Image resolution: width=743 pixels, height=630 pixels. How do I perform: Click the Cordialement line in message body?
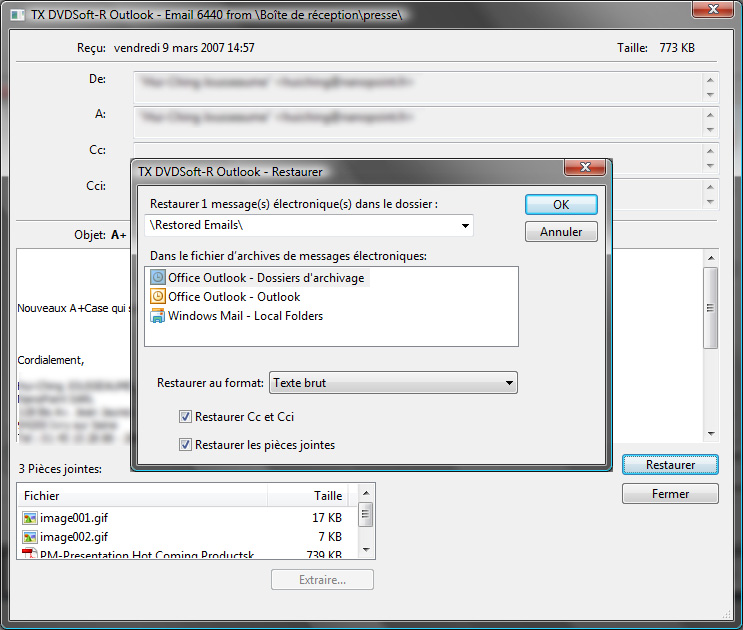(x=51, y=360)
